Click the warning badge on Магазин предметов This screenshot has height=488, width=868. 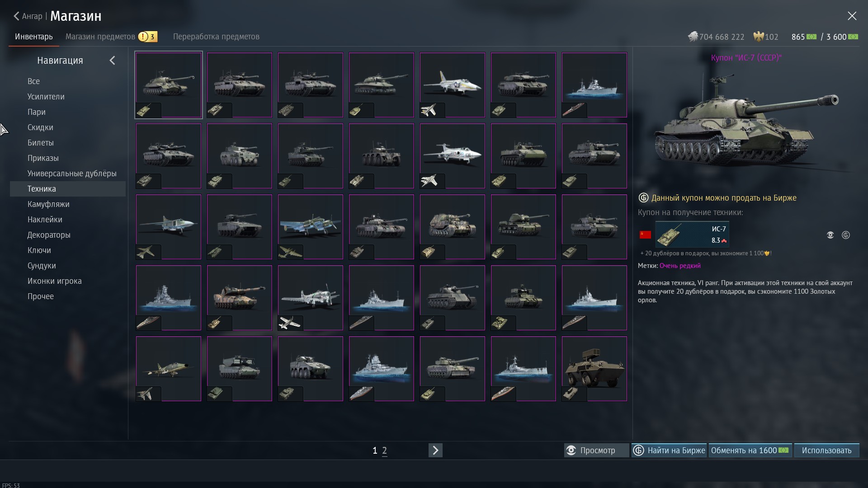tap(148, 37)
